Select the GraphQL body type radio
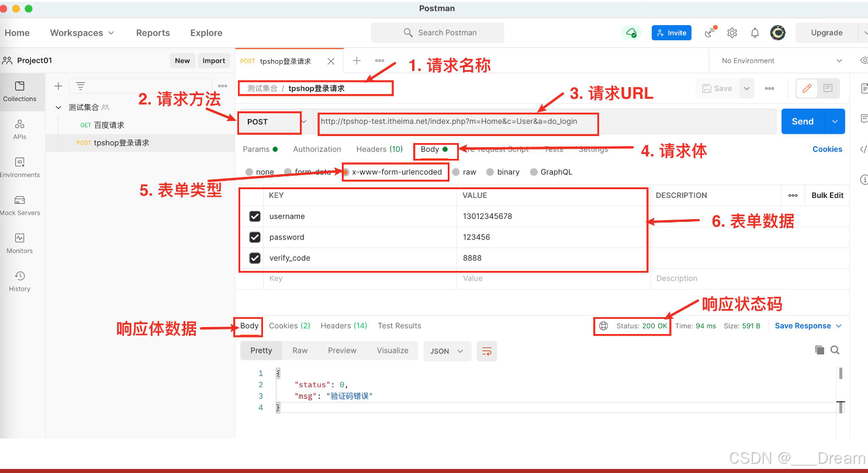 [534, 172]
